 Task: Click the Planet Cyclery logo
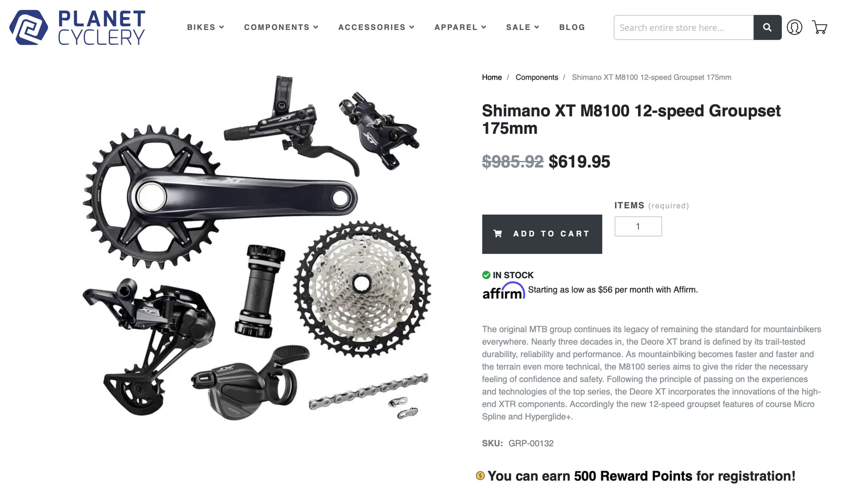[77, 27]
